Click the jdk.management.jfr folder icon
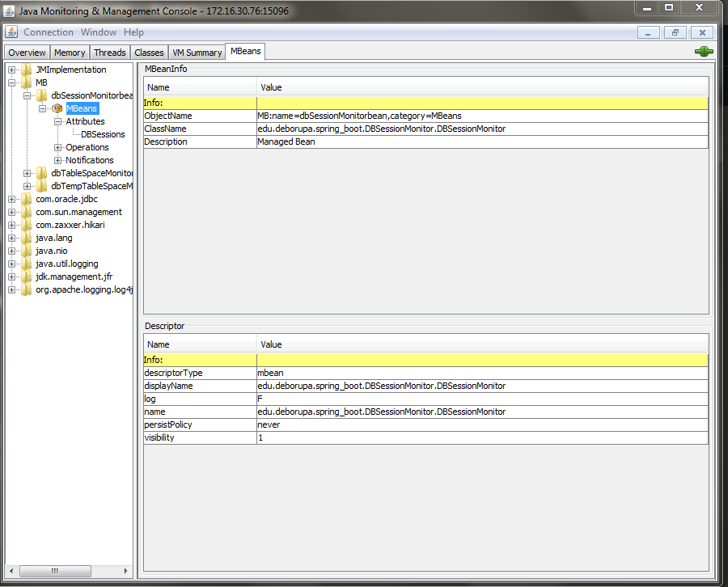Image resolution: width=728 pixels, height=587 pixels. click(27, 277)
